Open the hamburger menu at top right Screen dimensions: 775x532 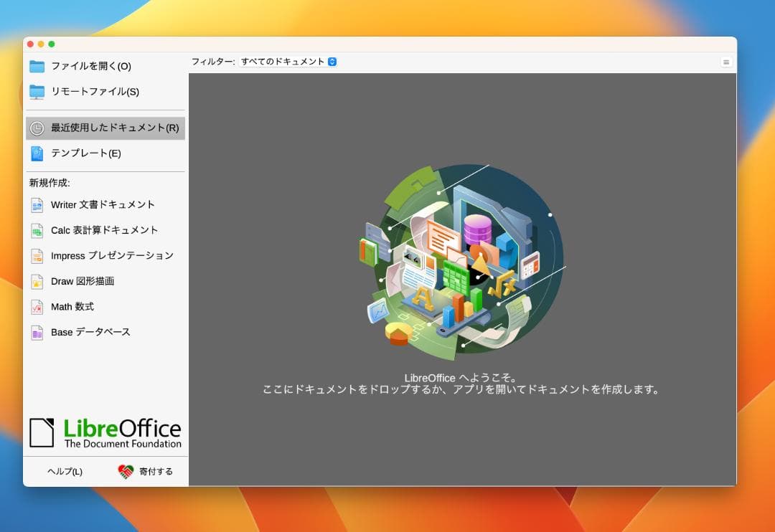coord(726,62)
